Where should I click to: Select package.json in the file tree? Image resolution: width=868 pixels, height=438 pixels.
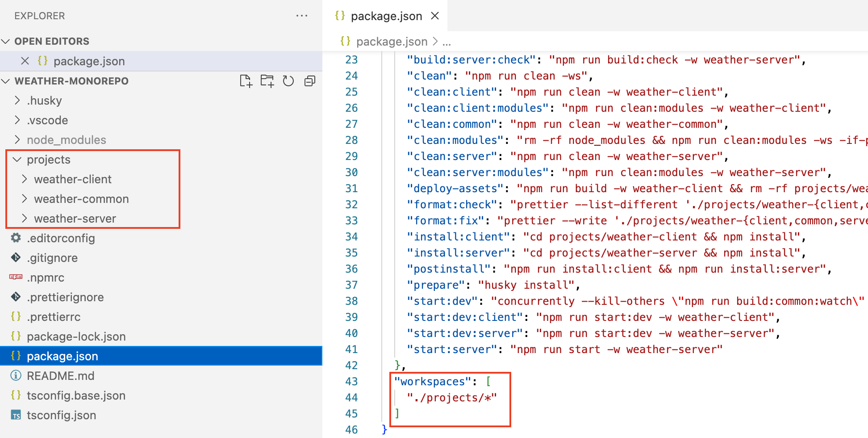tap(161, 356)
